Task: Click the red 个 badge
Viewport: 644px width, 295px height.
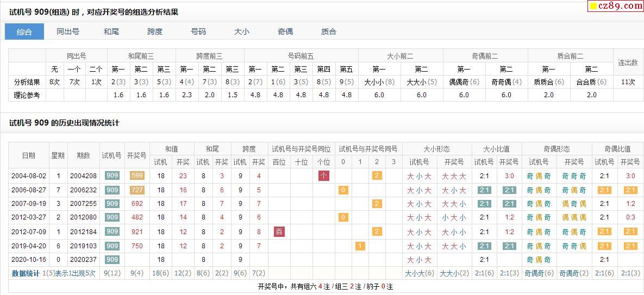Action: pyautogui.click(x=324, y=176)
